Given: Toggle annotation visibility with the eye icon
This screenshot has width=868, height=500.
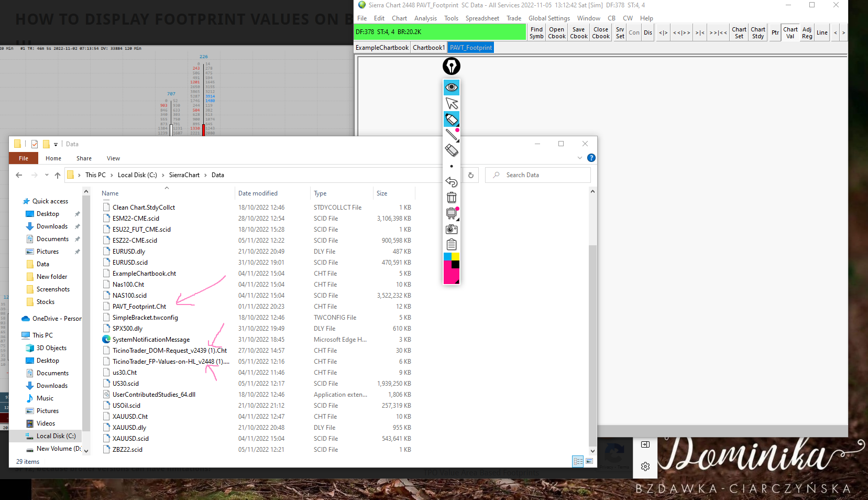Looking at the screenshot, I should coord(452,87).
